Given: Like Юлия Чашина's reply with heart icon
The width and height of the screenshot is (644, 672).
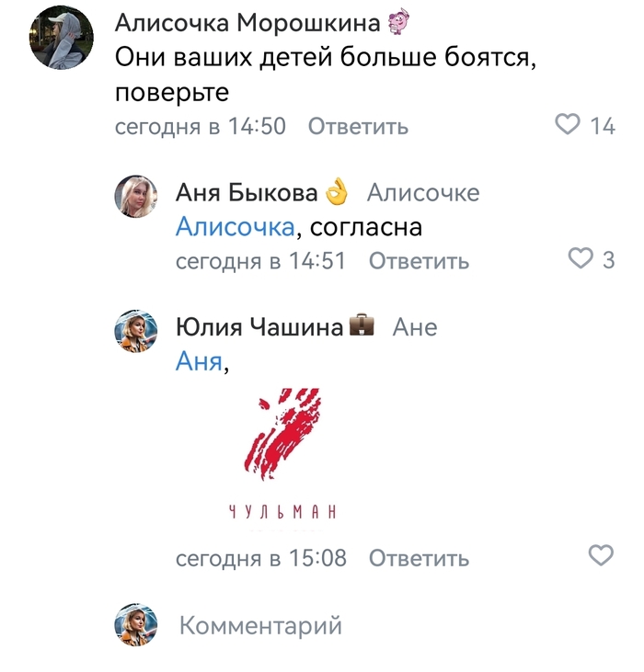Looking at the screenshot, I should coord(601,555).
